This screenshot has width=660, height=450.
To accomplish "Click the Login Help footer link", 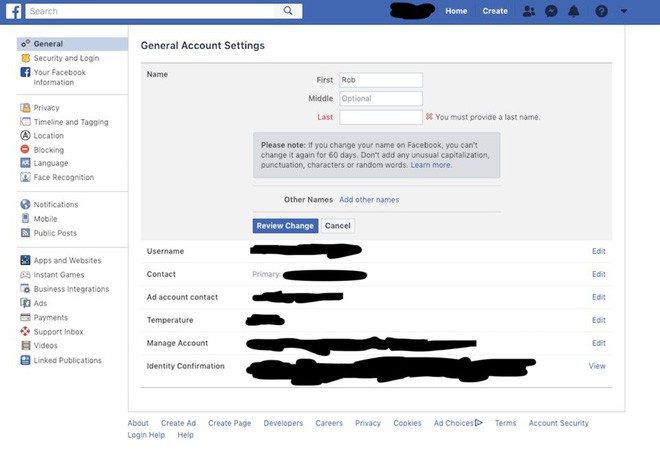I will [x=146, y=435].
